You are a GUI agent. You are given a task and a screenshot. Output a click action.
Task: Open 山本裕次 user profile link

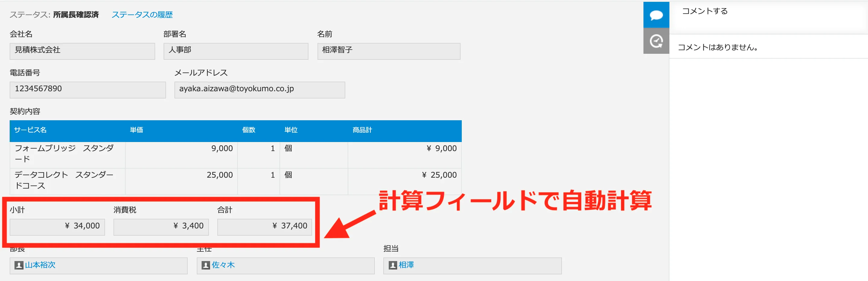(x=40, y=265)
